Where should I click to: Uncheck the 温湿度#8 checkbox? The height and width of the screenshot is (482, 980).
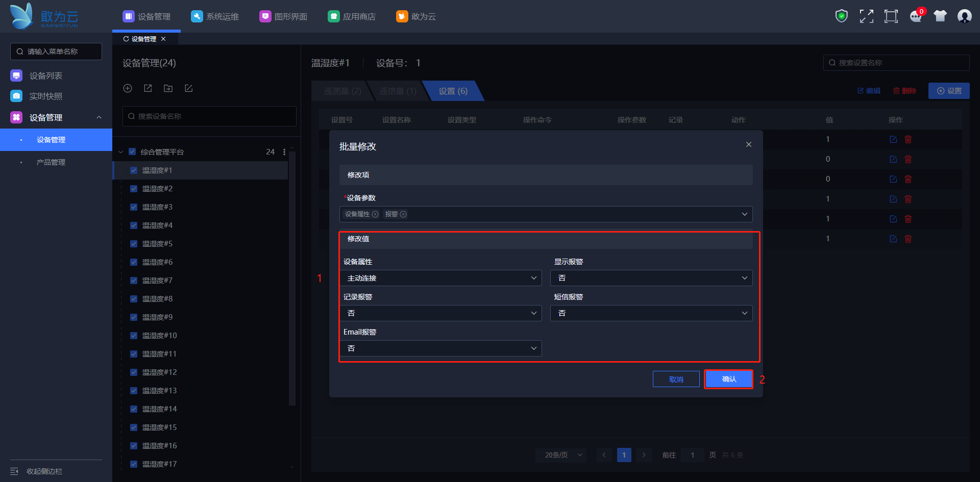point(134,299)
